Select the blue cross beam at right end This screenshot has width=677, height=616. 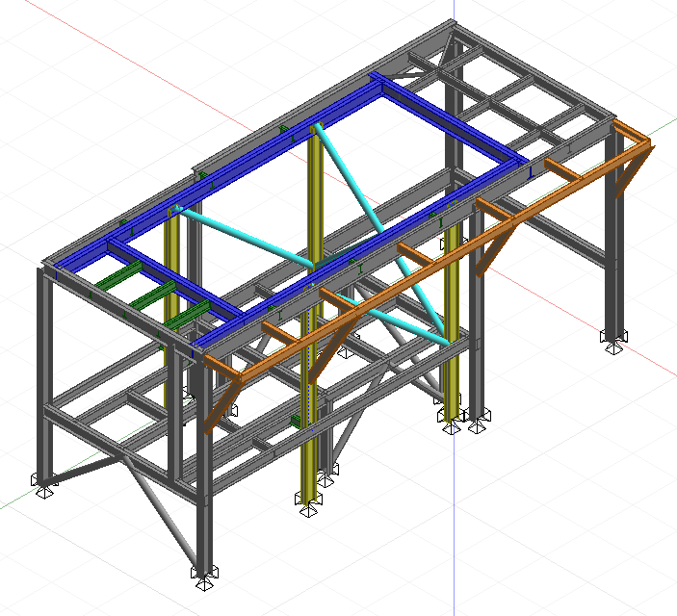coord(453,119)
